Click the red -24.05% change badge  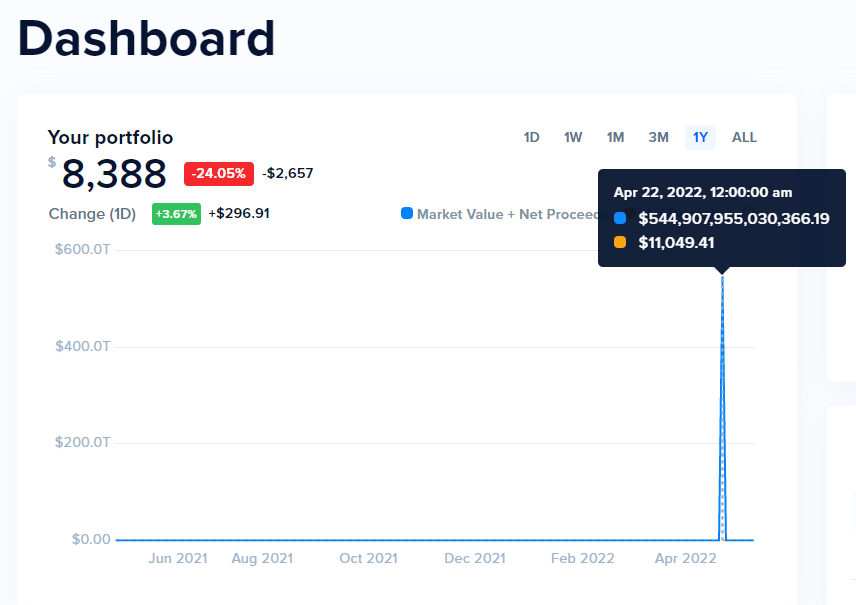pyautogui.click(x=218, y=174)
